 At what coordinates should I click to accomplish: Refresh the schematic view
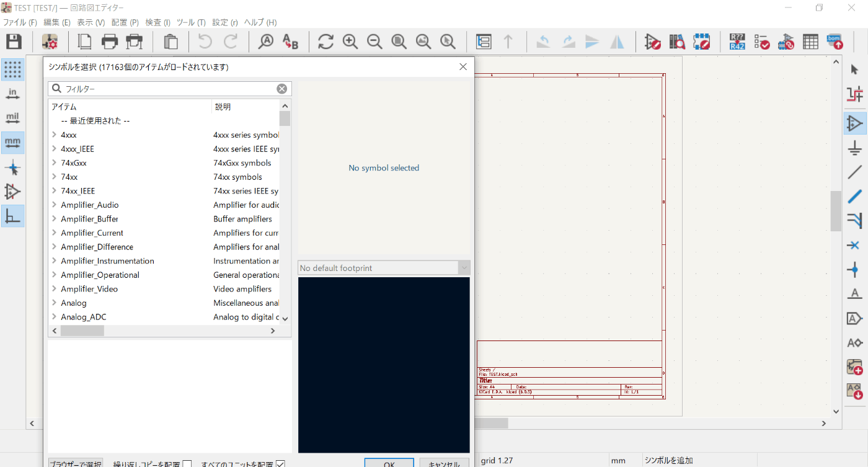pyautogui.click(x=325, y=42)
